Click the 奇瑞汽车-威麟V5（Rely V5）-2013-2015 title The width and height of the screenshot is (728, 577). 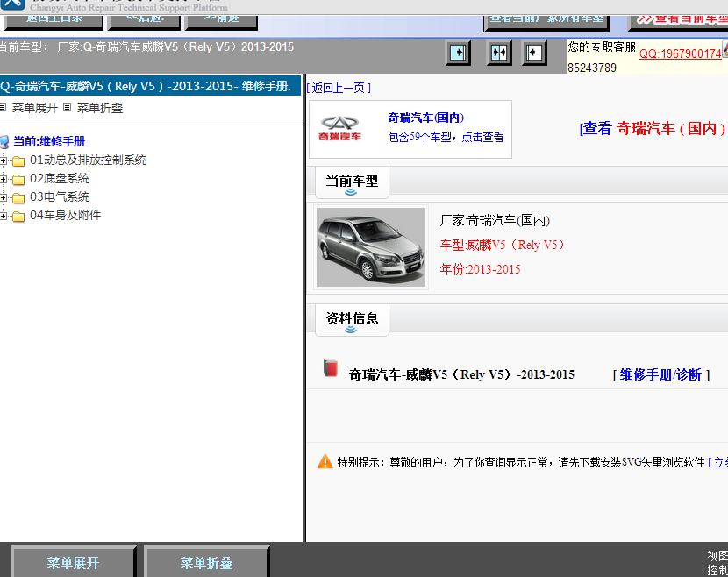[x=461, y=374]
